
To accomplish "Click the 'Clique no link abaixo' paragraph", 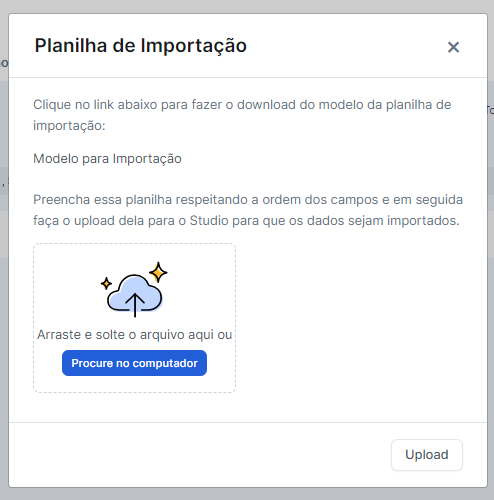I will pyautogui.click(x=242, y=115).
